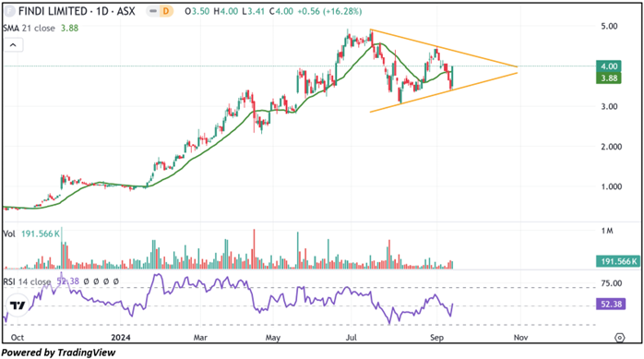Click the 191.566 K volume legend value
The width and height of the screenshot is (644, 359).
[x=41, y=233]
